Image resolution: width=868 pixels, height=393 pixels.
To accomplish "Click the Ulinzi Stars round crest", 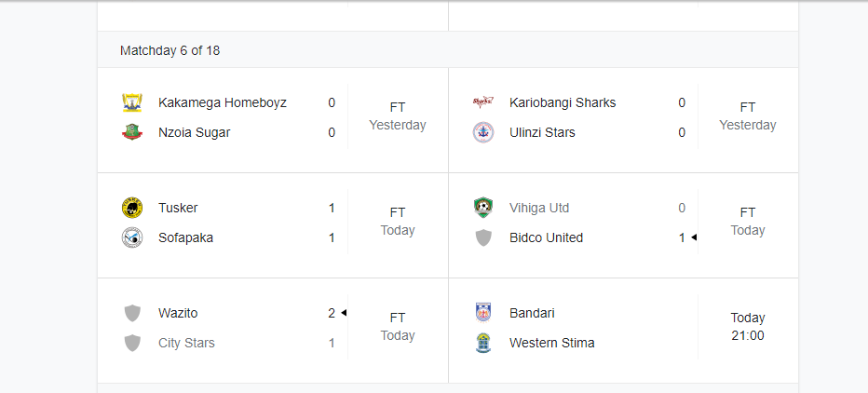I will (483, 133).
